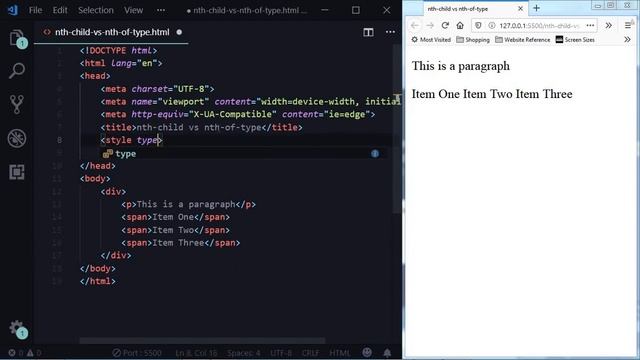Open the Explorer view in VS Code
The width and height of the screenshot is (640, 360).
(x=17, y=39)
